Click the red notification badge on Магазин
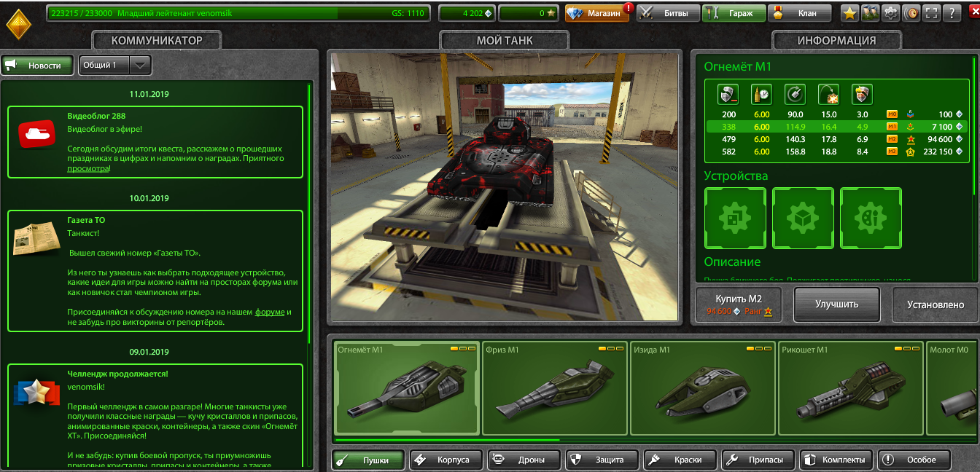 click(628, 8)
